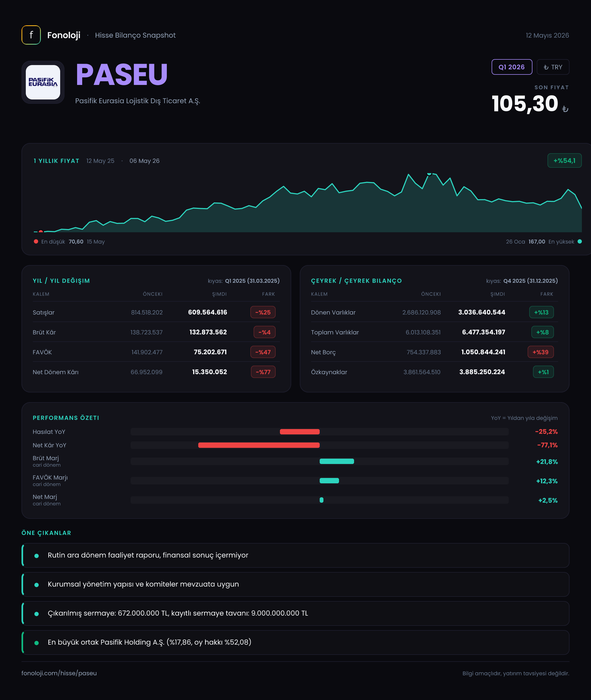Click the Özkaynaklar +%1 badge
Viewport: 591px width, 700px height.
pyautogui.click(x=543, y=372)
